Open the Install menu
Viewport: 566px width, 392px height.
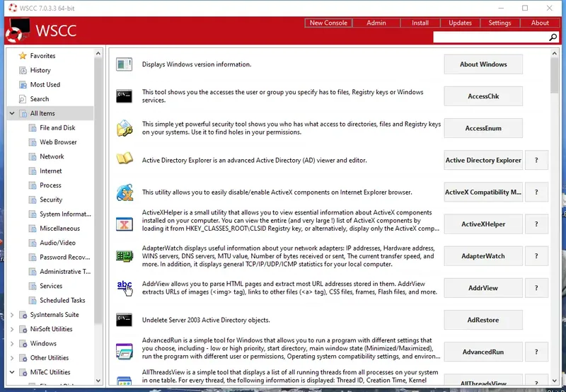click(420, 23)
